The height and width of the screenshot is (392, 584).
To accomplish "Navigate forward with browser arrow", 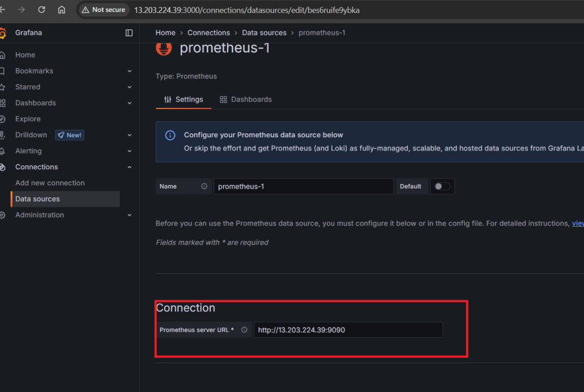I will click(x=21, y=10).
